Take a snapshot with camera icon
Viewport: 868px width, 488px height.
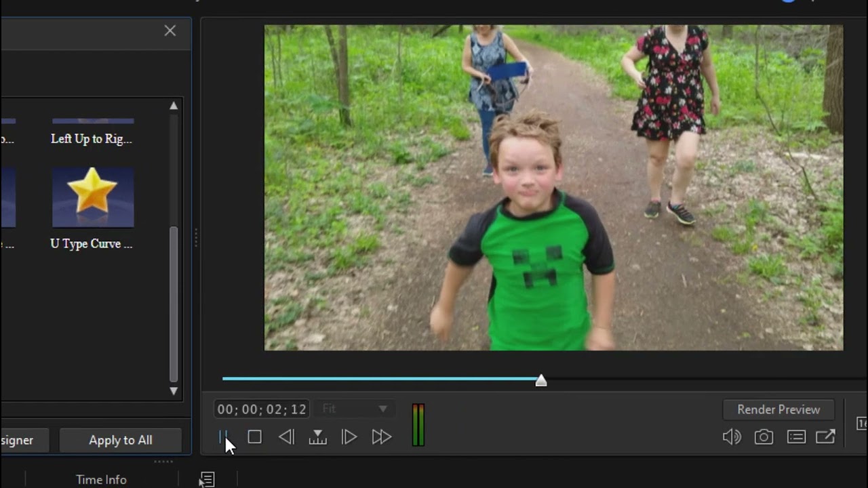[x=764, y=437]
